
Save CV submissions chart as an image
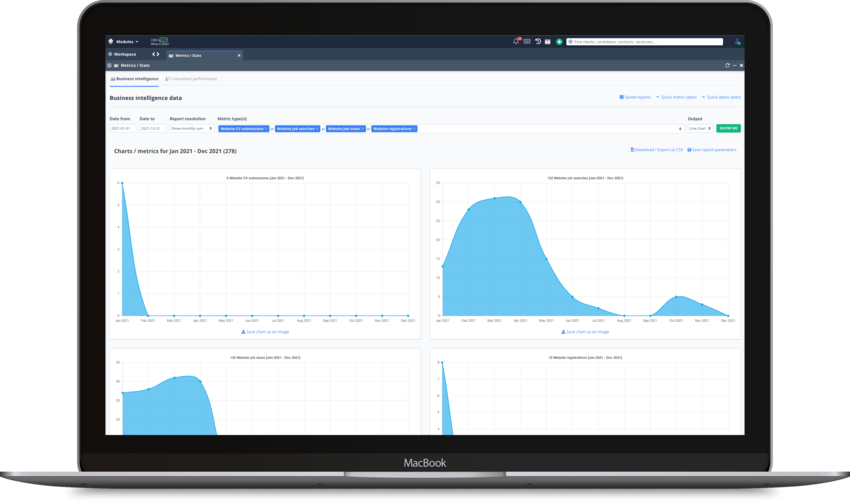265,332
